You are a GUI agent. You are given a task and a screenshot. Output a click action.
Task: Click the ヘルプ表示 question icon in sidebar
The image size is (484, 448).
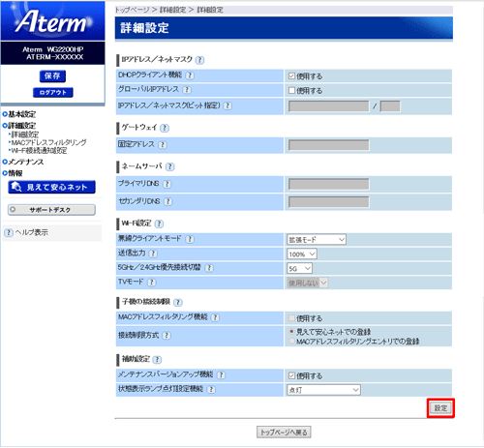pyautogui.click(x=9, y=232)
